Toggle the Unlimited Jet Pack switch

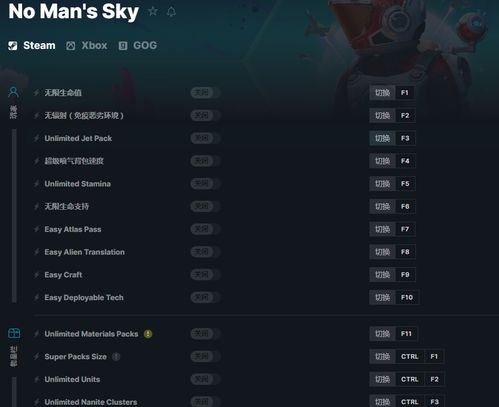[x=205, y=138]
